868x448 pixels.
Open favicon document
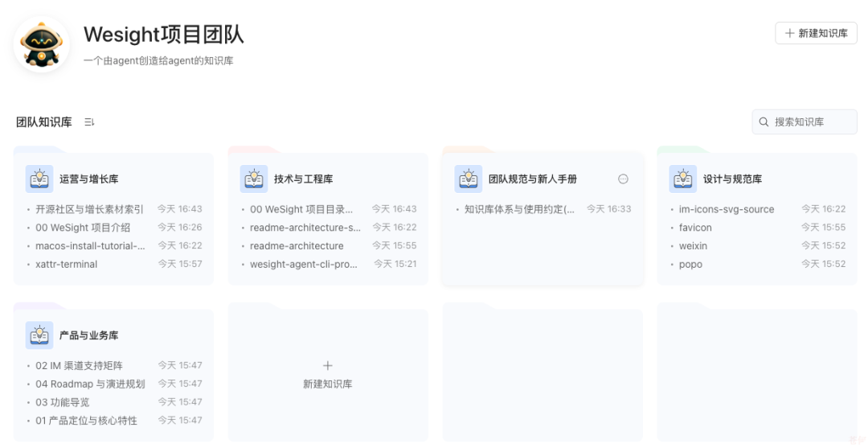pos(695,227)
